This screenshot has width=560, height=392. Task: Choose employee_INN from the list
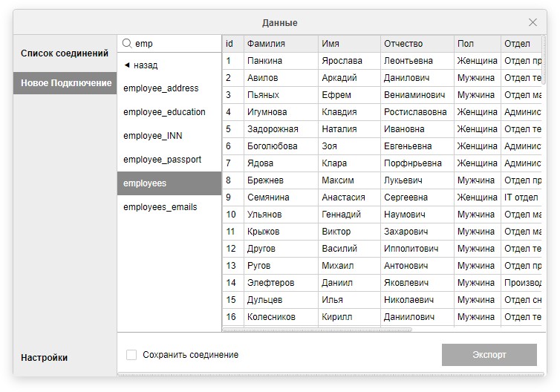click(x=153, y=136)
